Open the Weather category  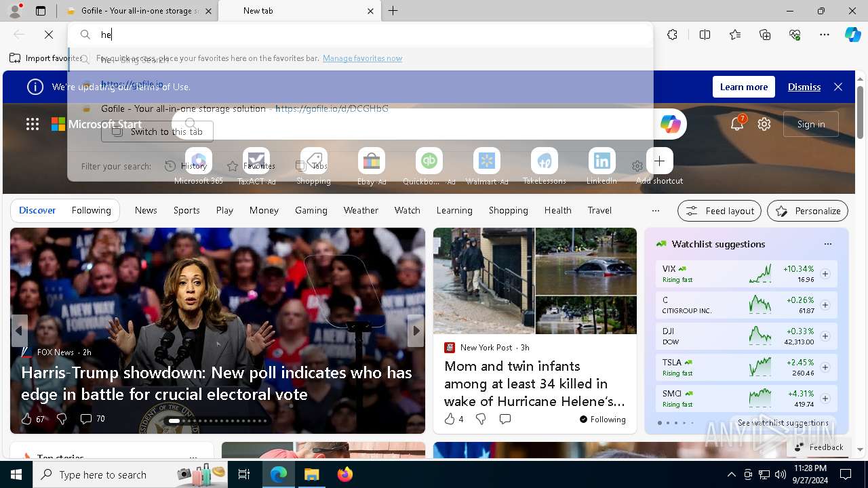point(361,210)
